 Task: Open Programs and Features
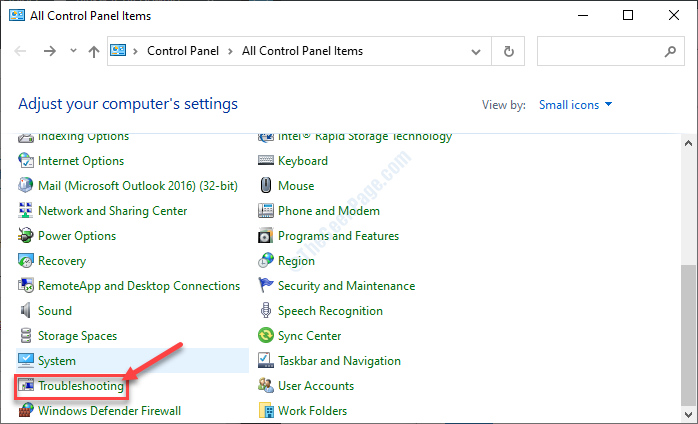(x=338, y=236)
